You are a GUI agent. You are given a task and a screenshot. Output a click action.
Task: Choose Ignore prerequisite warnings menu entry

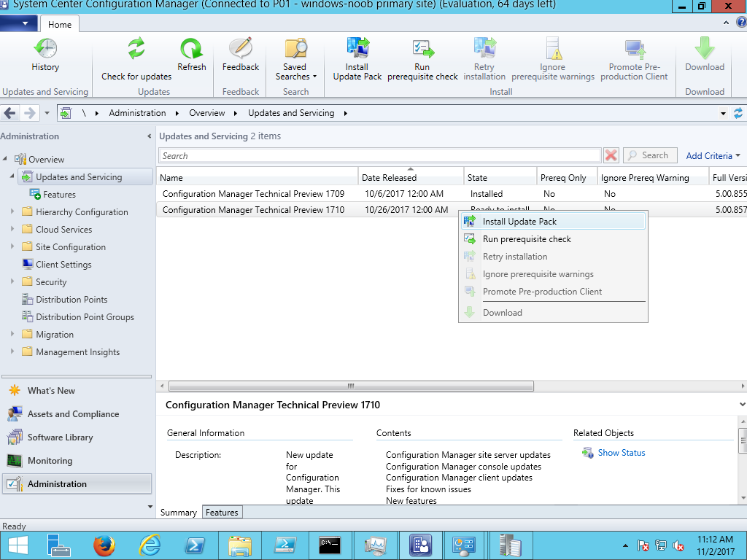pos(553,274)
